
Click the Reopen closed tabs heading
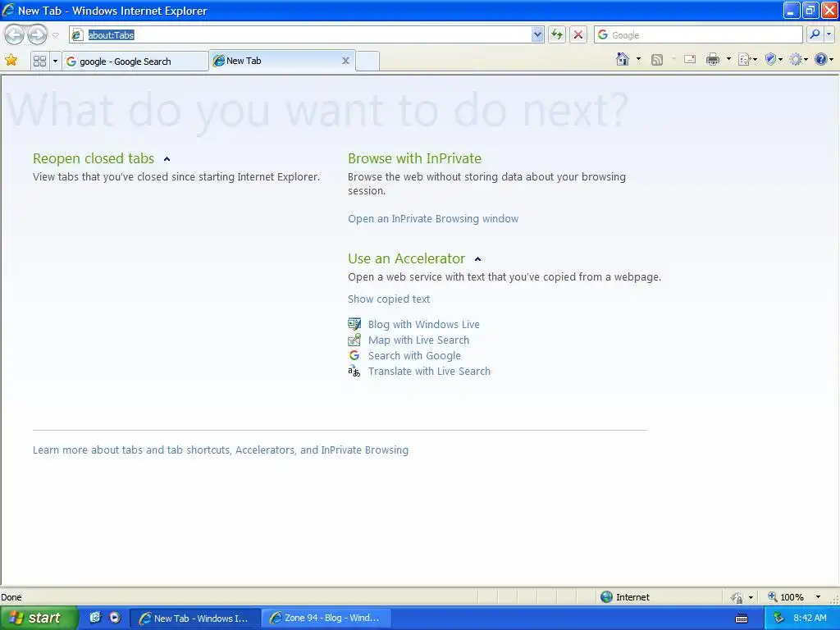click(94, 158)
